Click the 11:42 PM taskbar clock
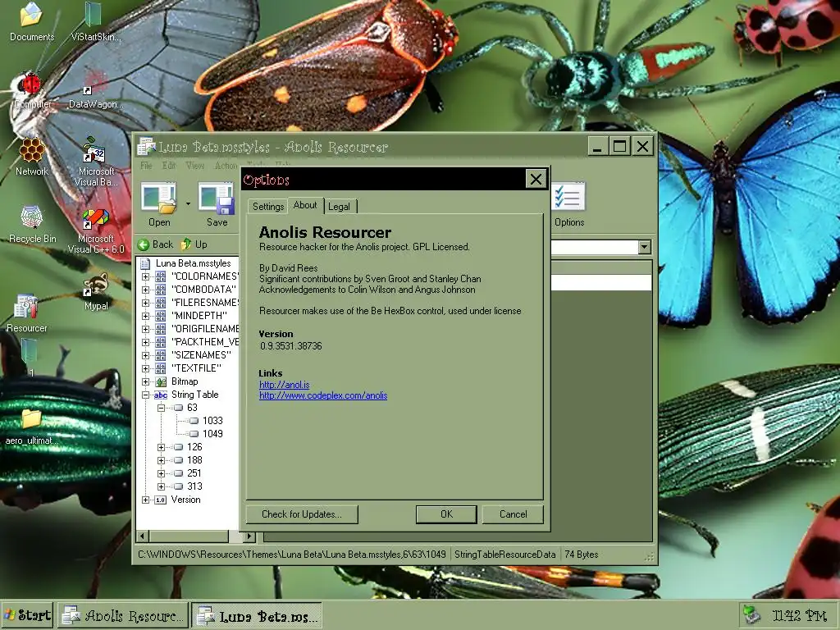The image size is (840, 630). pos(799,615)
